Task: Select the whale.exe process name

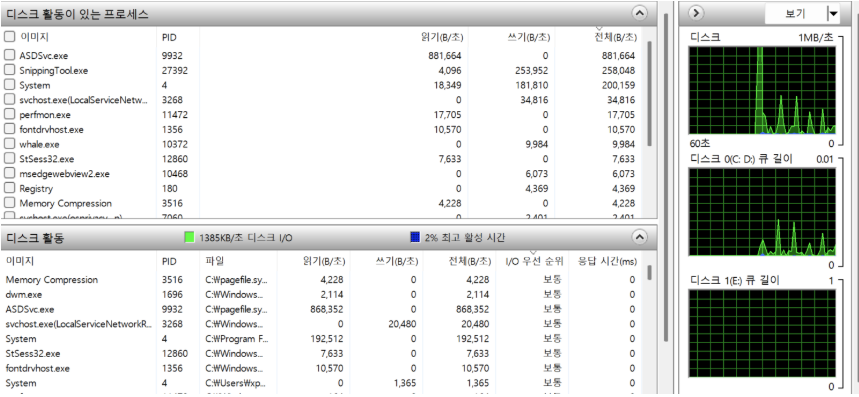Action: click(39, 145)
